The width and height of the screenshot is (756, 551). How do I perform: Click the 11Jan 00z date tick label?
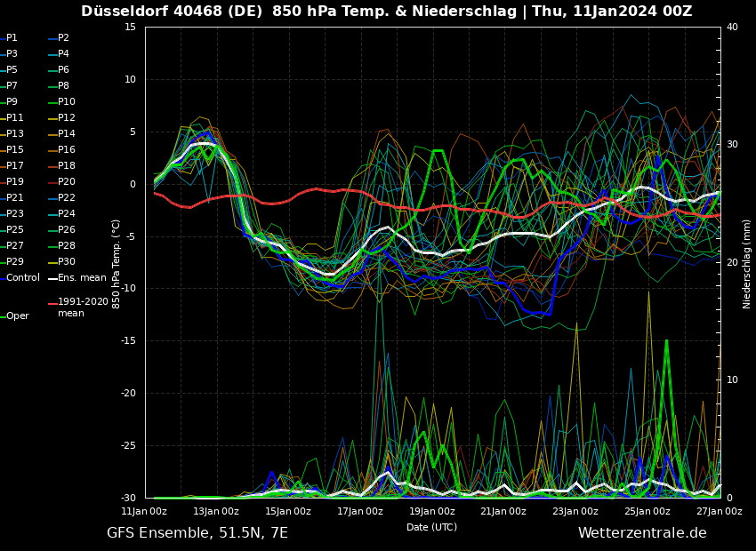[x=144, y=512]
